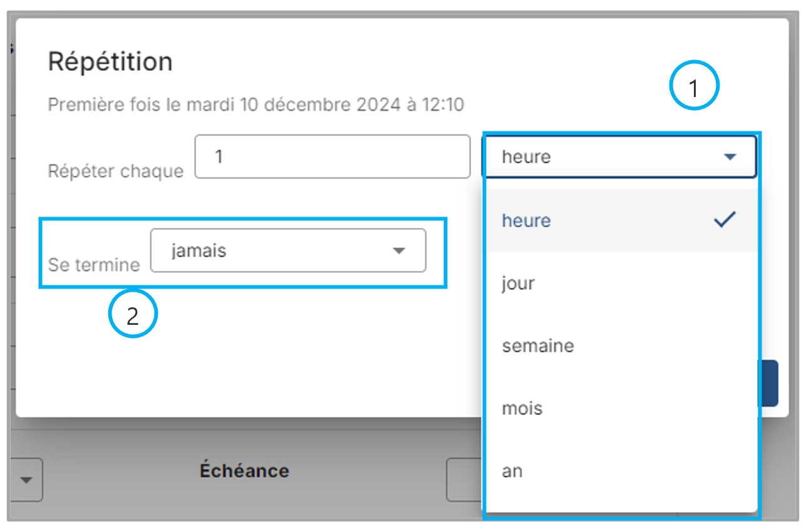Click the arrow on the heure combo box
This screenshot has height=532, width=811.
coord(730,157)
